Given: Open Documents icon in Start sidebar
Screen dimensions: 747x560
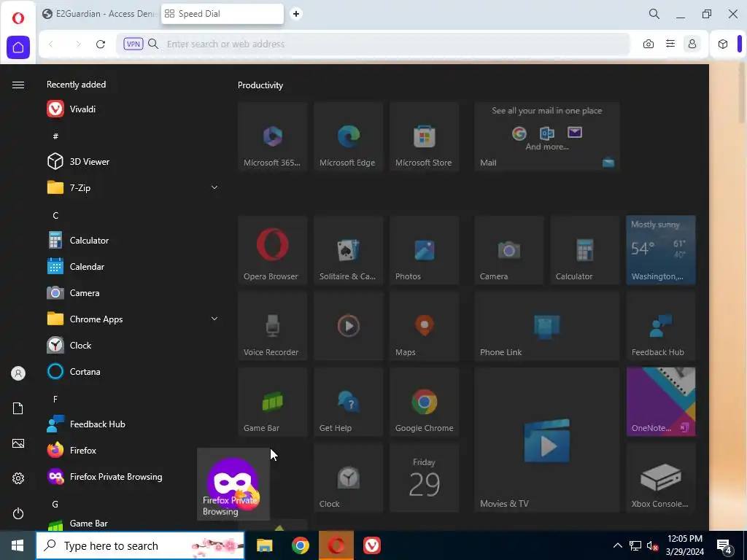Looking at the screenshot, I should pyautogui.click(x=18, y=408).
